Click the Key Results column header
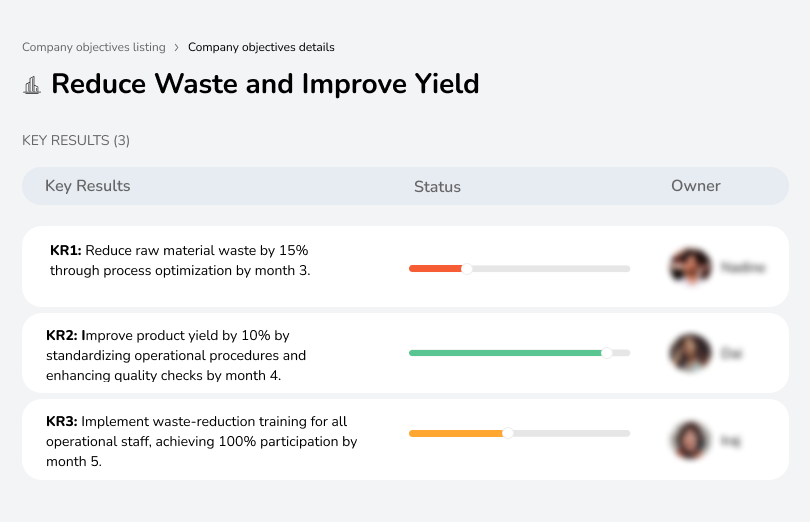The width and height of the screenshot is (810, 522). pyautogui.click(x=87, y=186)
